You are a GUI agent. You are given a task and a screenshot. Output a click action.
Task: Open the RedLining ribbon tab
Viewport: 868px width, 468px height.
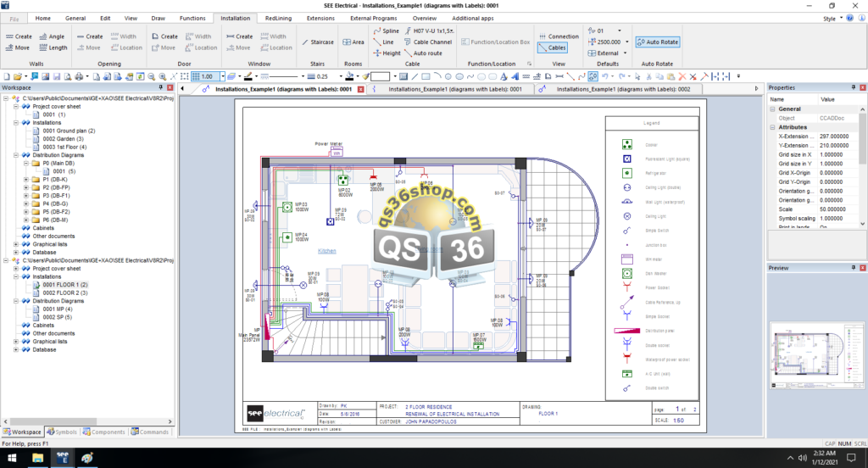click(x=278, y=19)
